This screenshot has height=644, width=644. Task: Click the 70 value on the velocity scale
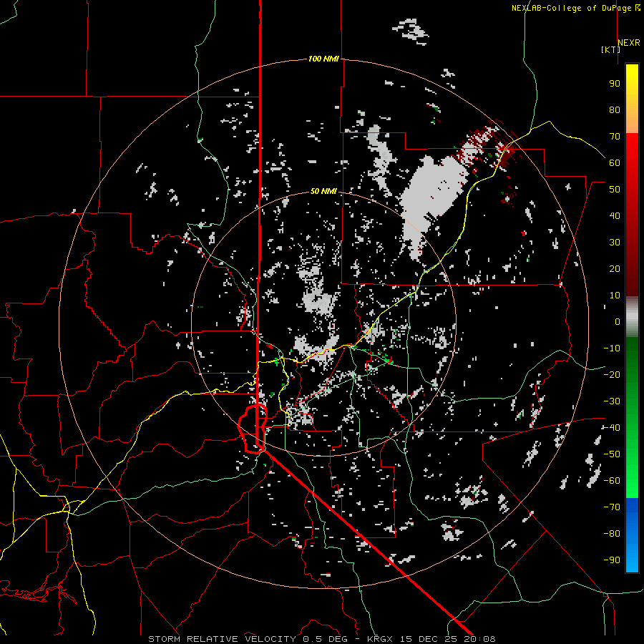click(615, 137)
